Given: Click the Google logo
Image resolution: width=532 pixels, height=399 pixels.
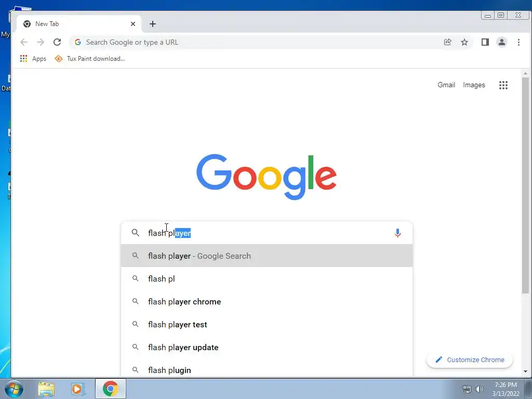Looking at the screenshot, I should tap(267, 177).
